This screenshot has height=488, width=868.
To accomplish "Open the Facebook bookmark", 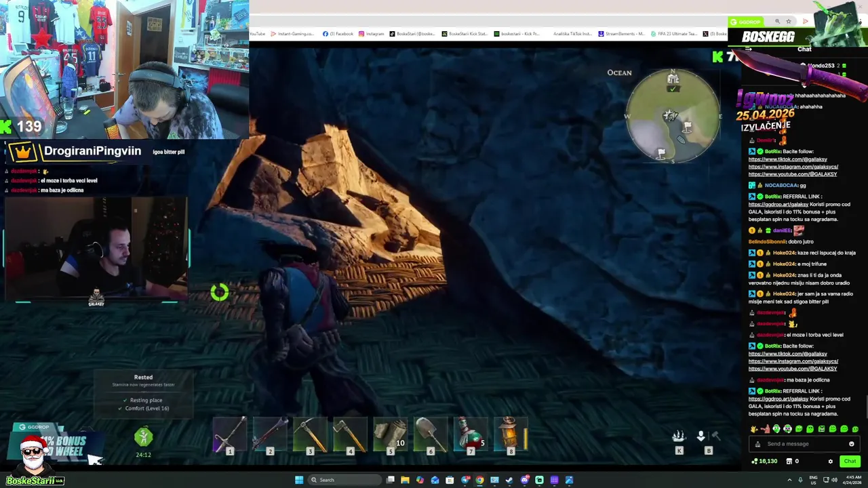I will point(338,34).
